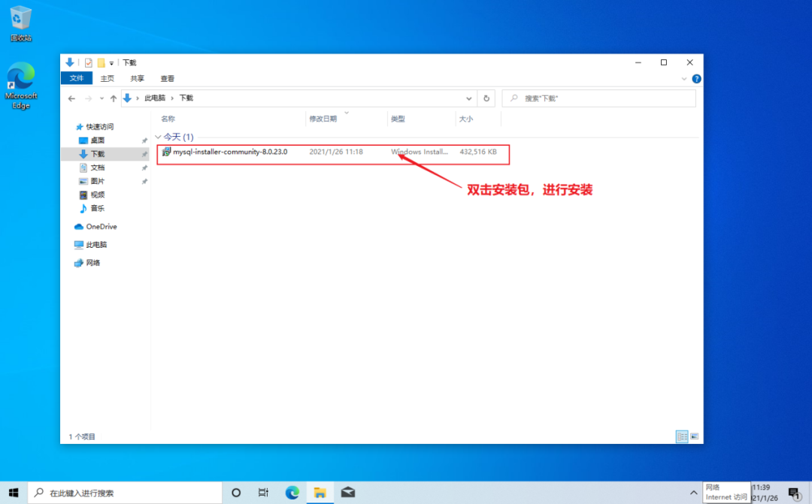The width and height of the screenshot is (812, 504).
Task: Click the new folder icon in title bar
Action: [x=101, y=62]
